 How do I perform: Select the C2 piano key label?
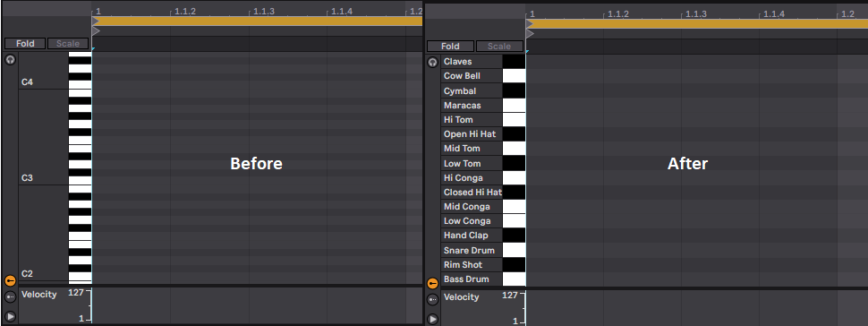tap(27, 274)
